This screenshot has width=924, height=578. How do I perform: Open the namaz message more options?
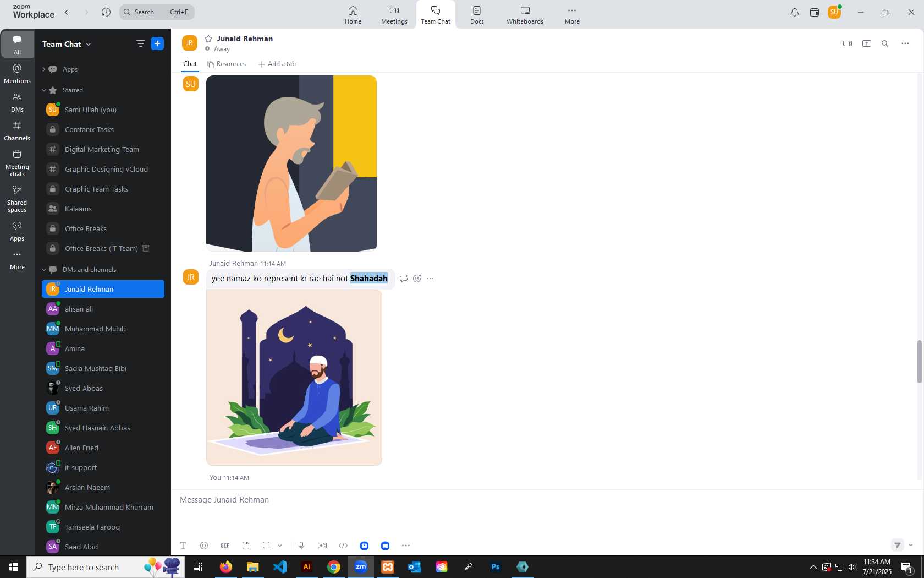(x=430, y=279)
